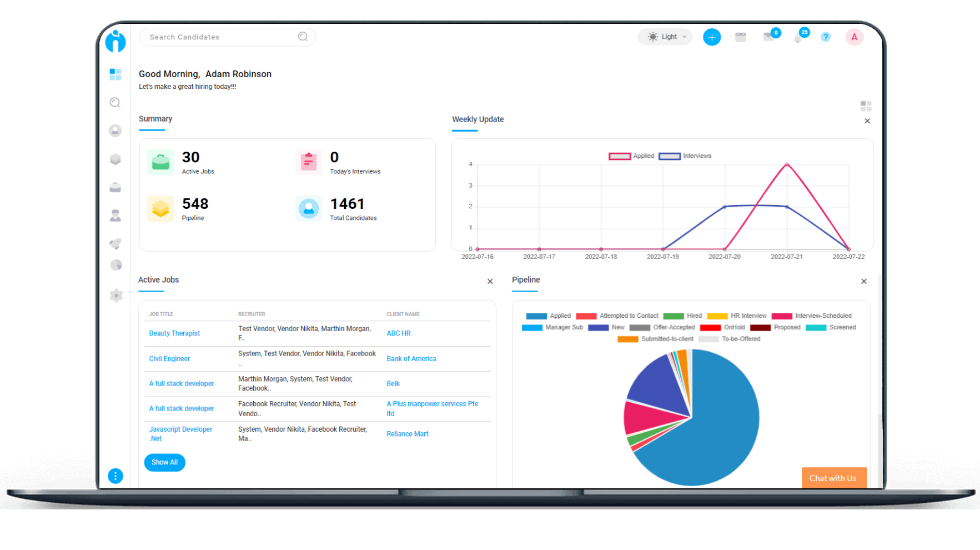Toggle Attempted to Contact in Pipeline legend
The height and width of the screenshot is (550, 980).
point(617,316)
